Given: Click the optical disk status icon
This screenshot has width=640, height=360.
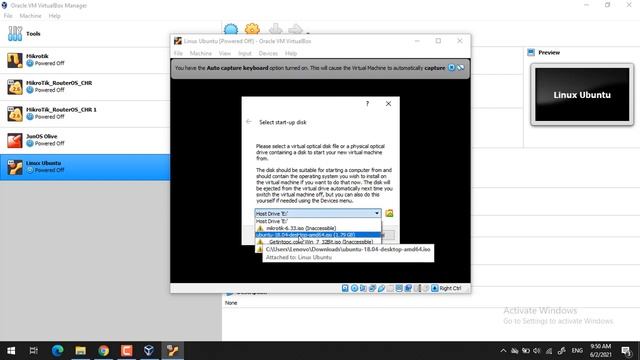Looking at the screenshot, I should (354, 288).
